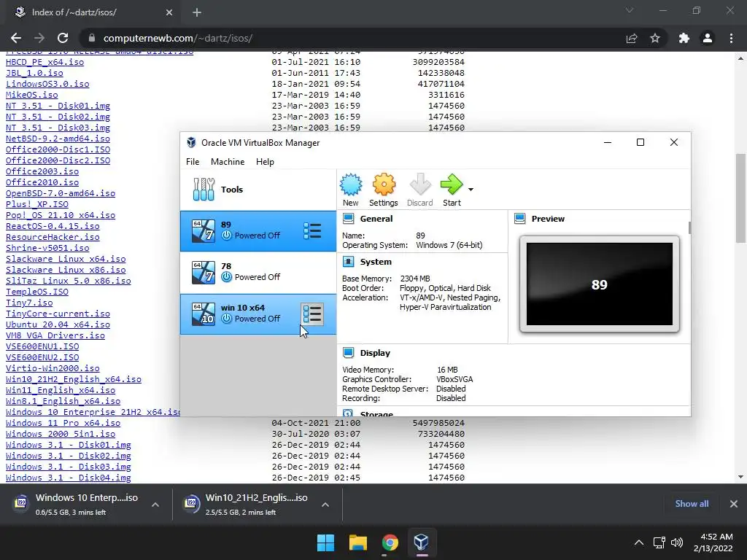This screenshot has height=560, width=747.
Task: Click the Display section header
Action: point(375,353)
